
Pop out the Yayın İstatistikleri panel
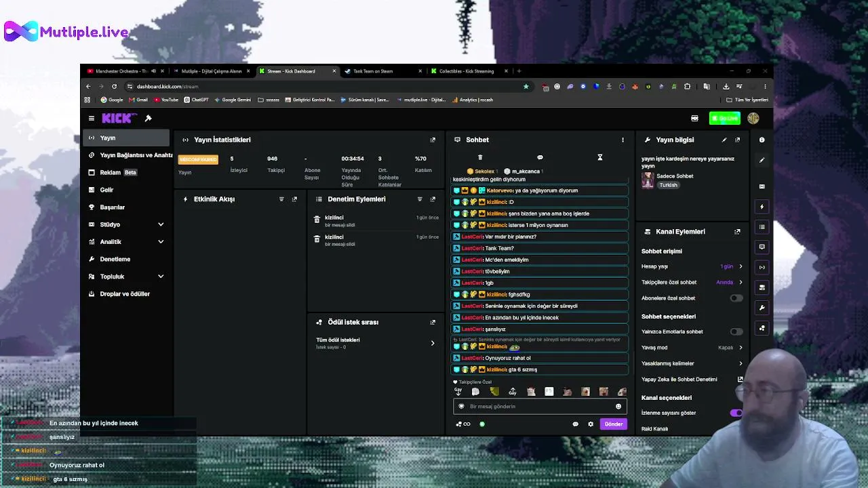click(x=433, y=140)
